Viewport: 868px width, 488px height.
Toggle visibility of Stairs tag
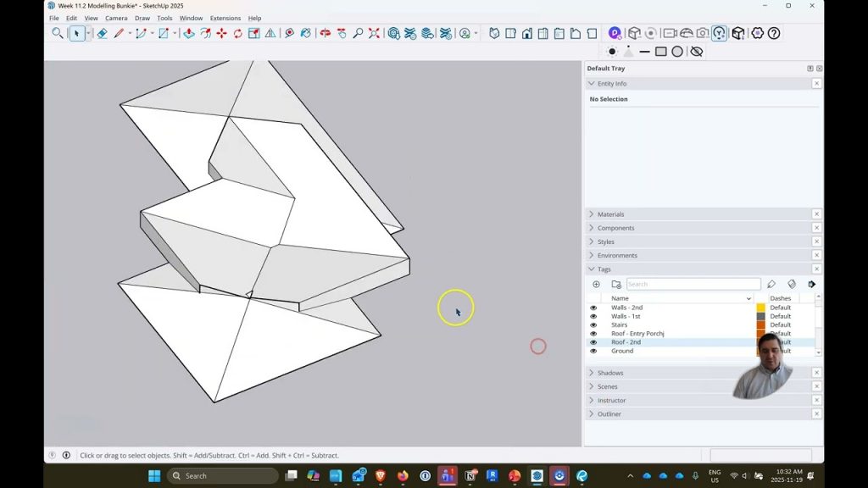[x=593, y=325]
